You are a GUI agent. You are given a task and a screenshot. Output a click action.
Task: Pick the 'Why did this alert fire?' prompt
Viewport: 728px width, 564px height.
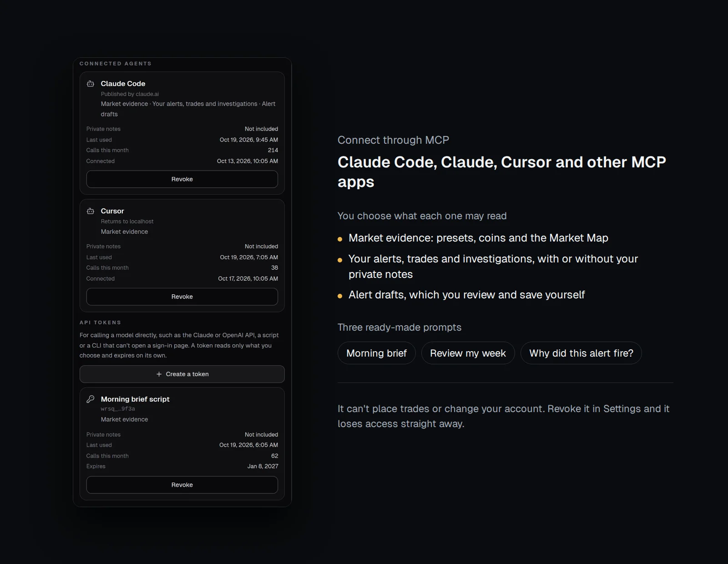(x=581, y=353)
